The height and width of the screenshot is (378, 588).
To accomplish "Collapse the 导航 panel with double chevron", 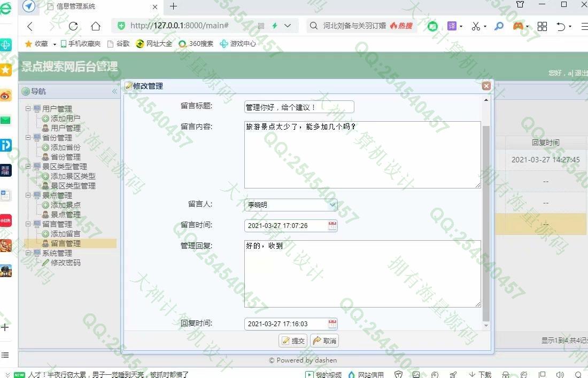I will (114, 91).
